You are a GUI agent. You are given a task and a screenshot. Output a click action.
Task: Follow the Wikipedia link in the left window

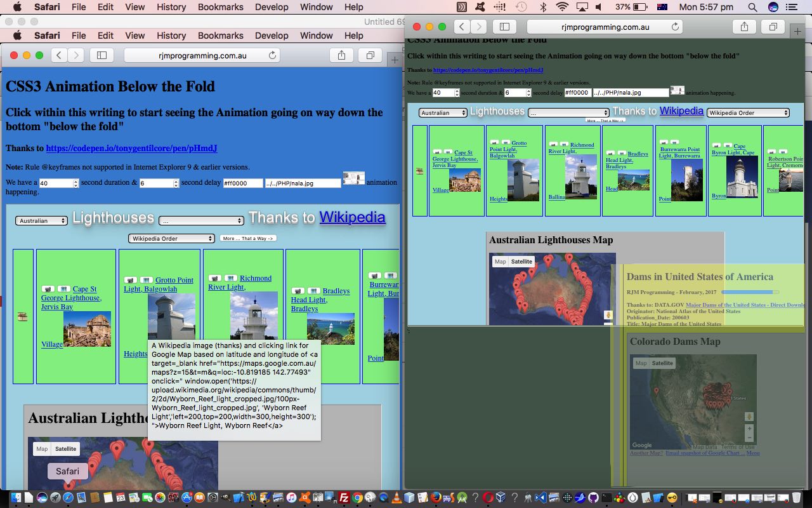click(x=352, y=217)
